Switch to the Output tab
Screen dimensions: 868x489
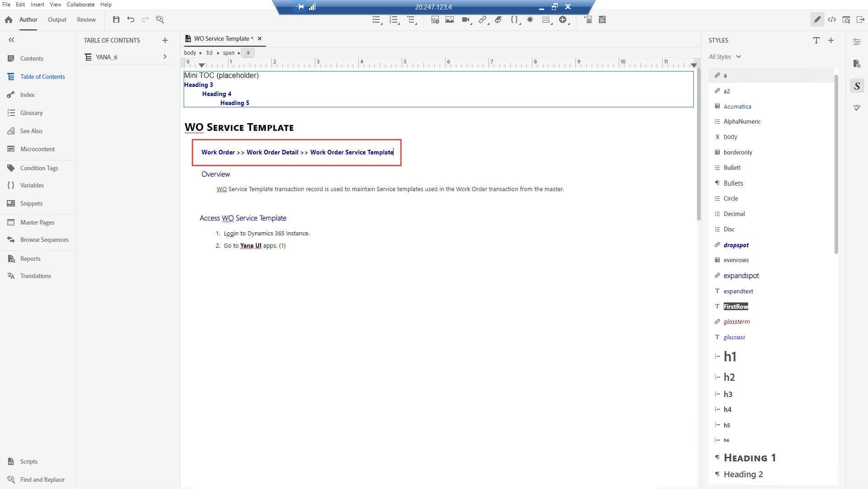(57, 20)
